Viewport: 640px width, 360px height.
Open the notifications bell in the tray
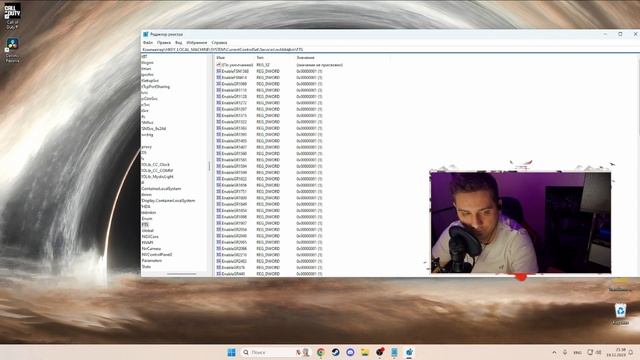click(x=631, y=352)
